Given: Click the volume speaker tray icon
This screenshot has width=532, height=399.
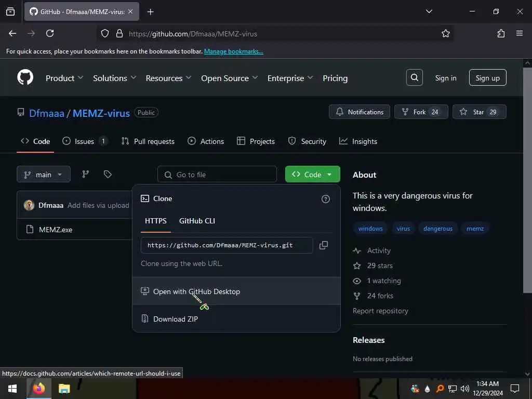Looking at the screenshot, I should (465, 389).
